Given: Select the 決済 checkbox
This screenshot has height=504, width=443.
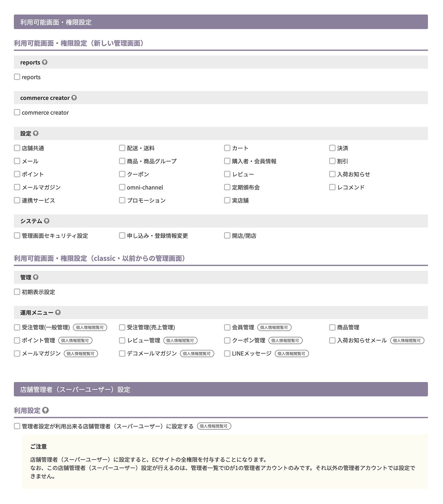Looking at the screenshot, I should 332,148.
